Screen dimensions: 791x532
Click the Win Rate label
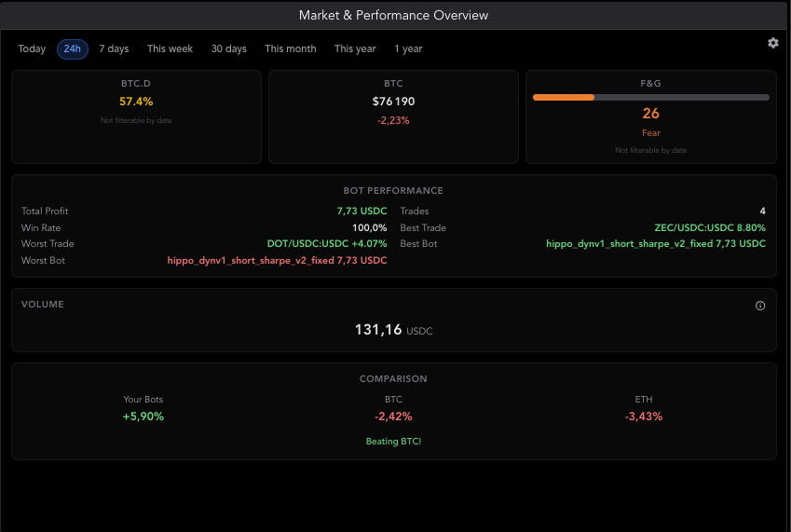[41, 228]
